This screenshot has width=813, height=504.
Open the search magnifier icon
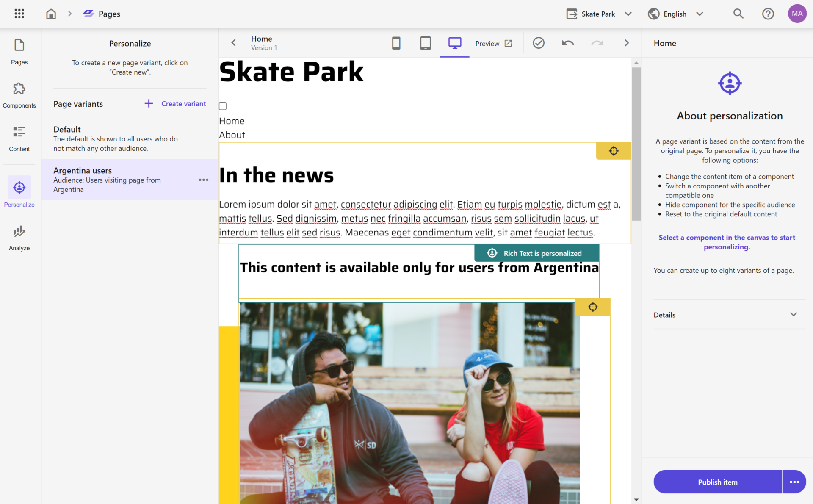pyautogui.click(x=738, y=14)
